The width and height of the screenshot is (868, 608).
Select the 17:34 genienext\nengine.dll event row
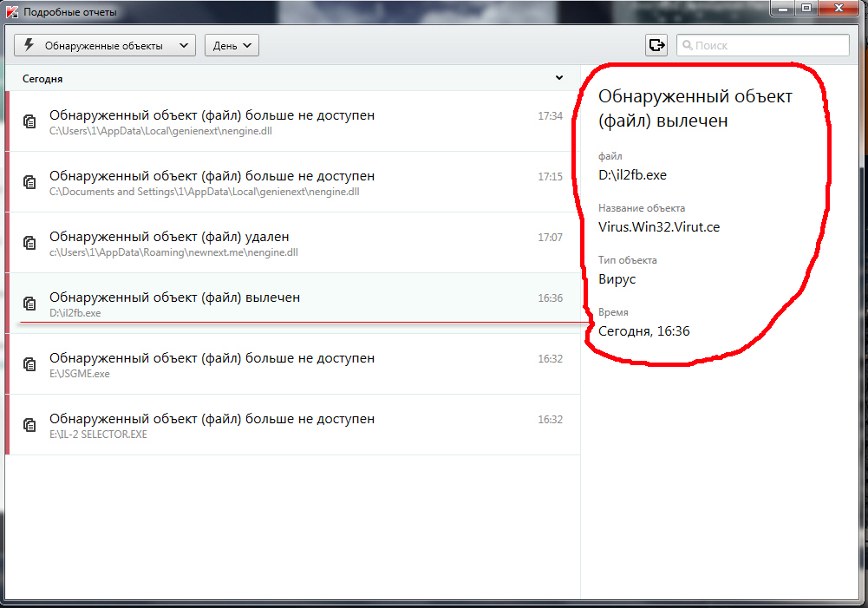293,121
